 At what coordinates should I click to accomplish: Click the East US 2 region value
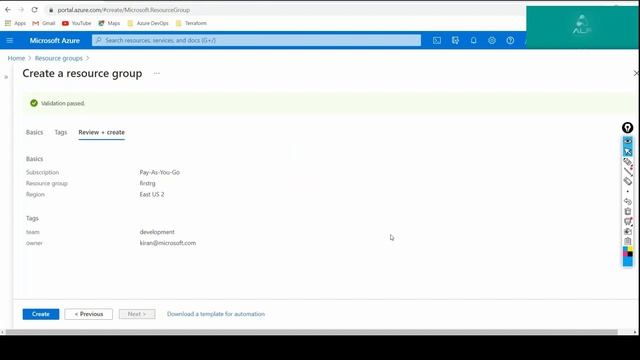tap(152, 194)
